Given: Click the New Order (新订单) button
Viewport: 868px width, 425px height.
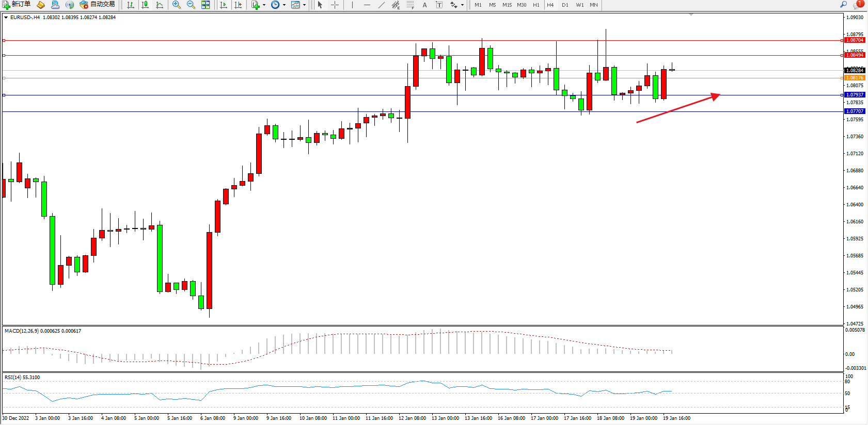Looking at the screenshot, I should coord(17,5).
